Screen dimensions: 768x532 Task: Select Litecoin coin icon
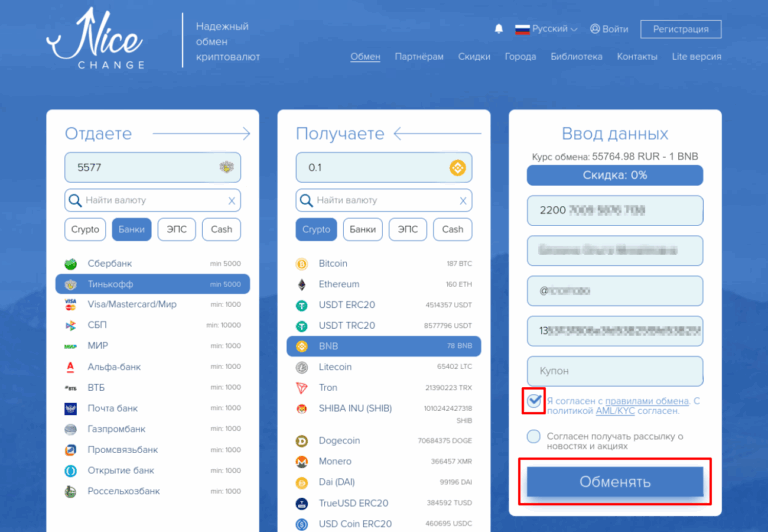click(302, 367)
